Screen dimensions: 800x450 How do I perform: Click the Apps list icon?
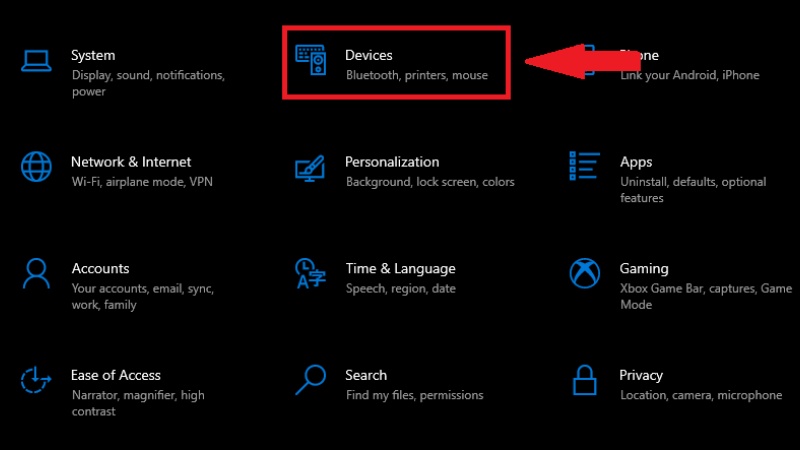point(584,166)
